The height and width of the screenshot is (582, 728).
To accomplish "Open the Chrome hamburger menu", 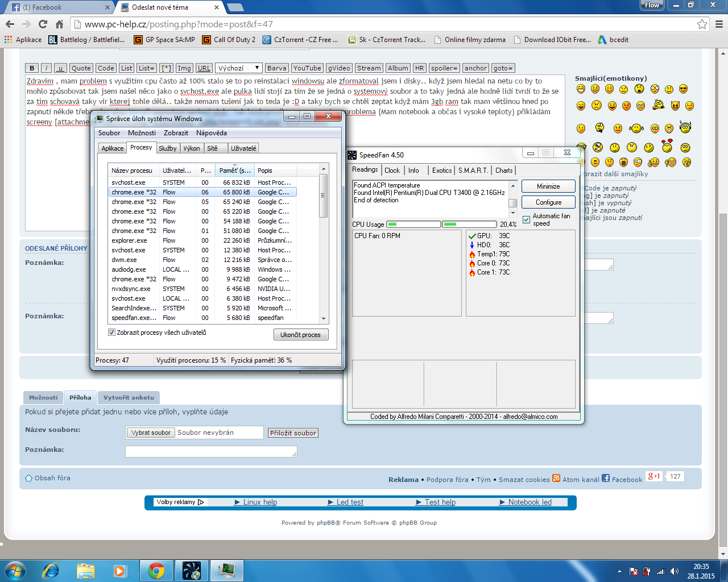I will pos(719,24).
